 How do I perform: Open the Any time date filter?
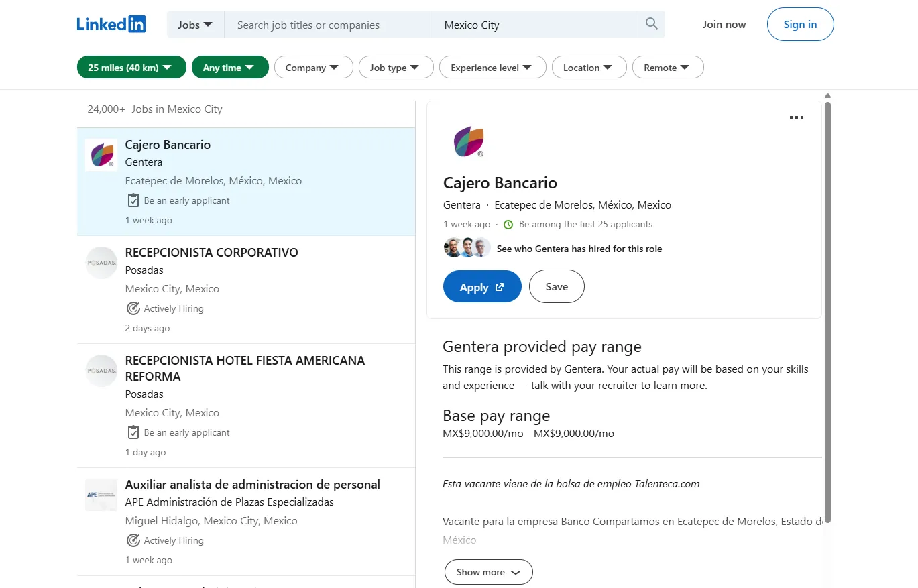230,67
